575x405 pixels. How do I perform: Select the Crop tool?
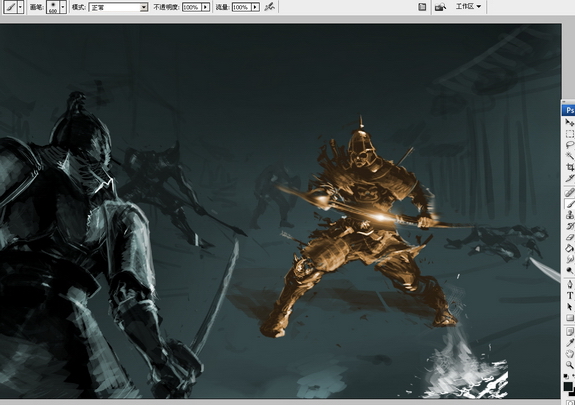coord(569,167)
